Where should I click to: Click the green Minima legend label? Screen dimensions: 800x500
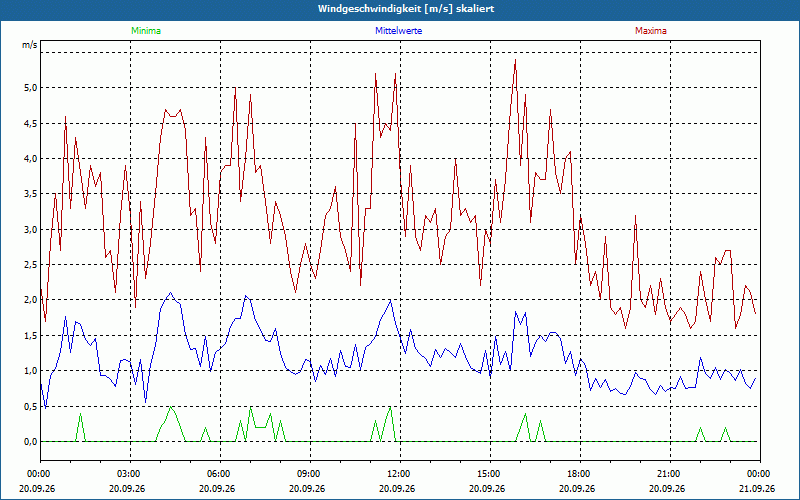click(x=146, y=31)
